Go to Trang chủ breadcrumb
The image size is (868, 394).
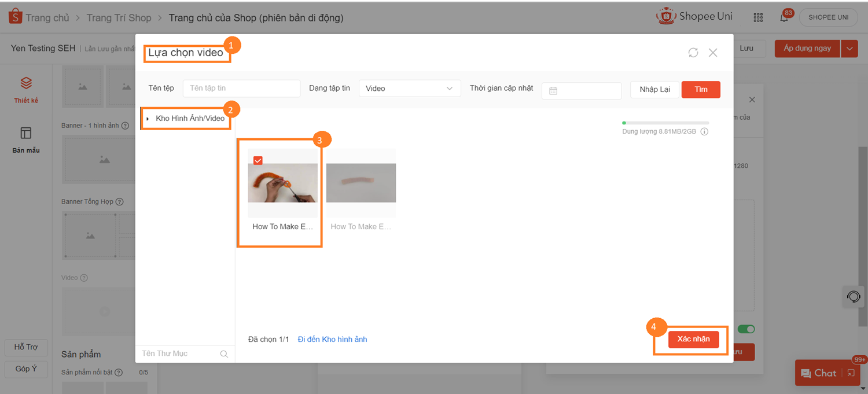coord(47,18)
